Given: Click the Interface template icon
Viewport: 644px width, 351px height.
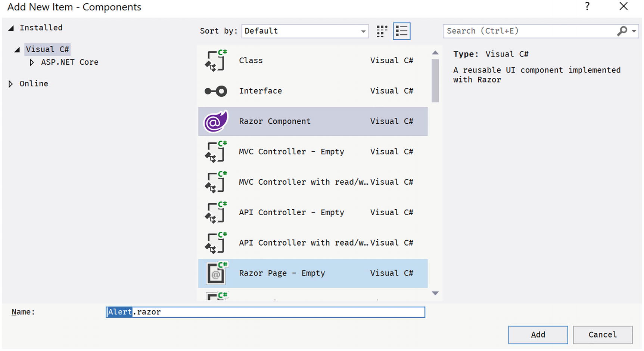Looking at the screenshot, I should coord(216,91).
